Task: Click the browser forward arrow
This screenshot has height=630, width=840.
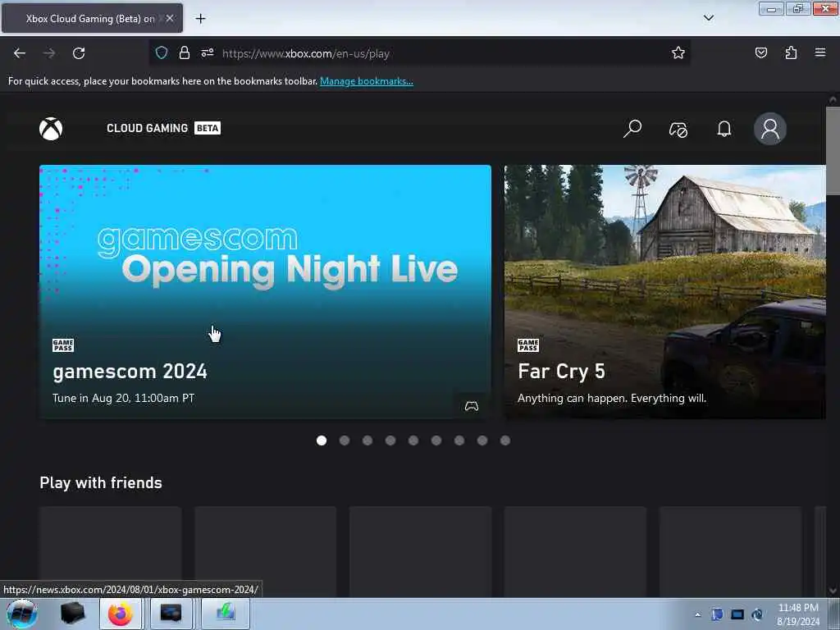Action: pos(49,53)
